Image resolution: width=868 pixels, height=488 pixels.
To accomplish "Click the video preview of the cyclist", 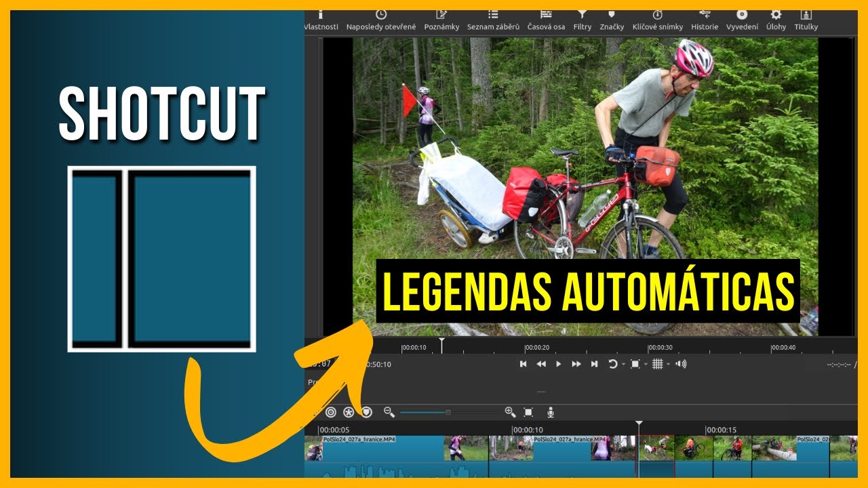I will click(x=585, y=186).
